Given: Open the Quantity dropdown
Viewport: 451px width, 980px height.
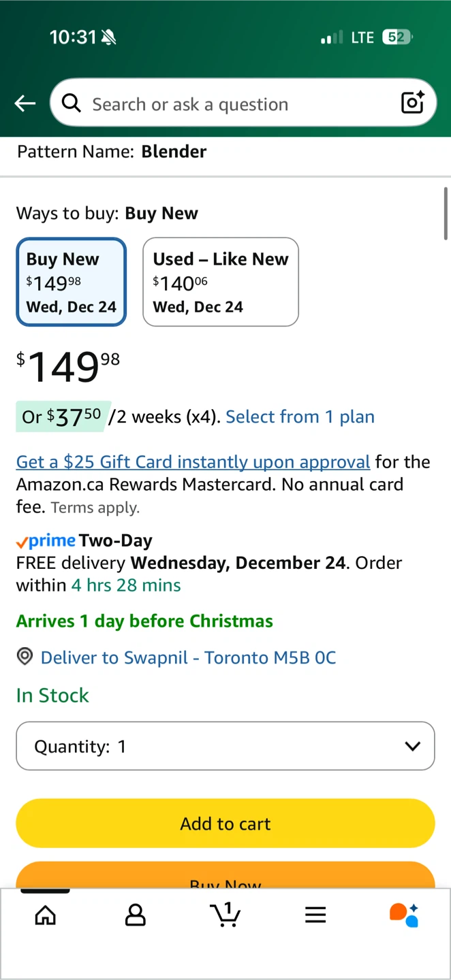Looking at the screenshot, I should [225, 746].
